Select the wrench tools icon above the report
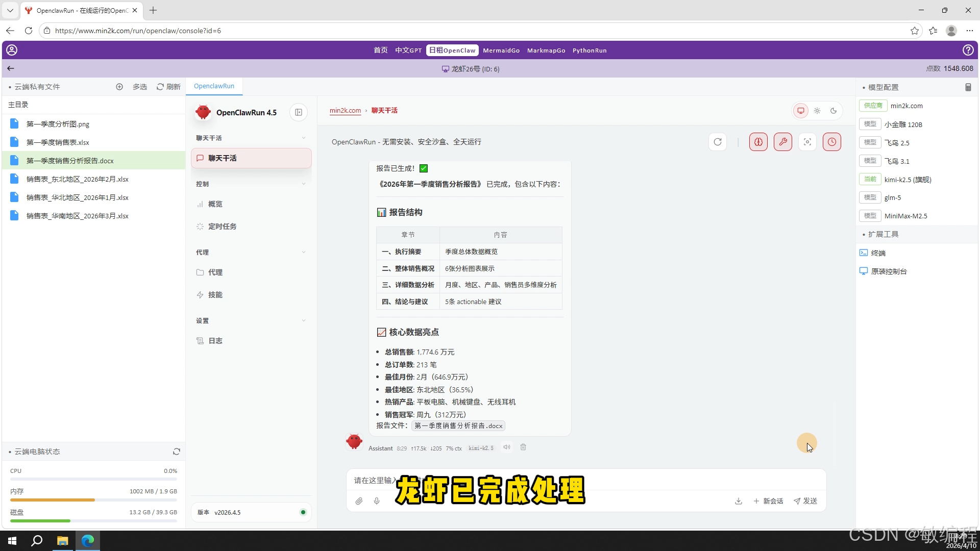980x551 pixels. click(783, 142)
